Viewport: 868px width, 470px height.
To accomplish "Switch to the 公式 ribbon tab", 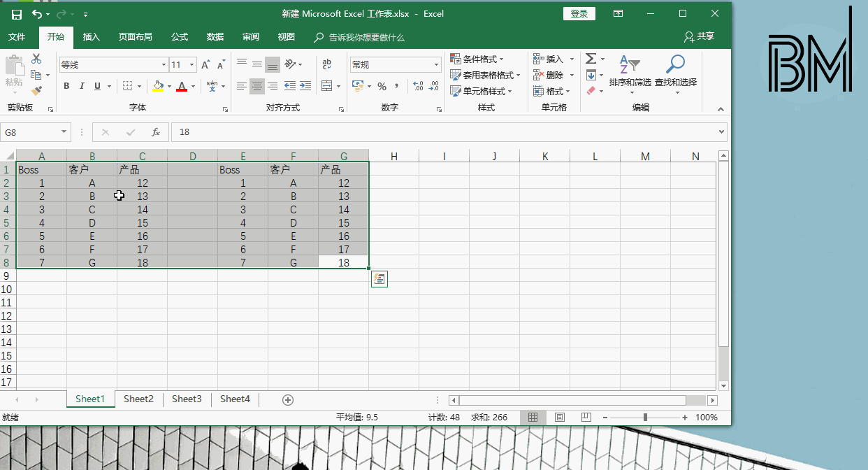I will (180, 37).
